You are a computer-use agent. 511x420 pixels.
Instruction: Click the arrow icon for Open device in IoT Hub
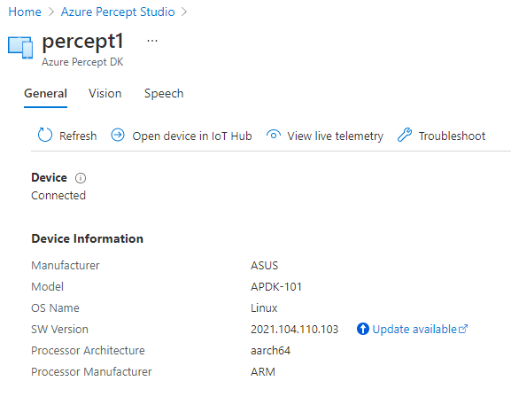pos(118,135)
